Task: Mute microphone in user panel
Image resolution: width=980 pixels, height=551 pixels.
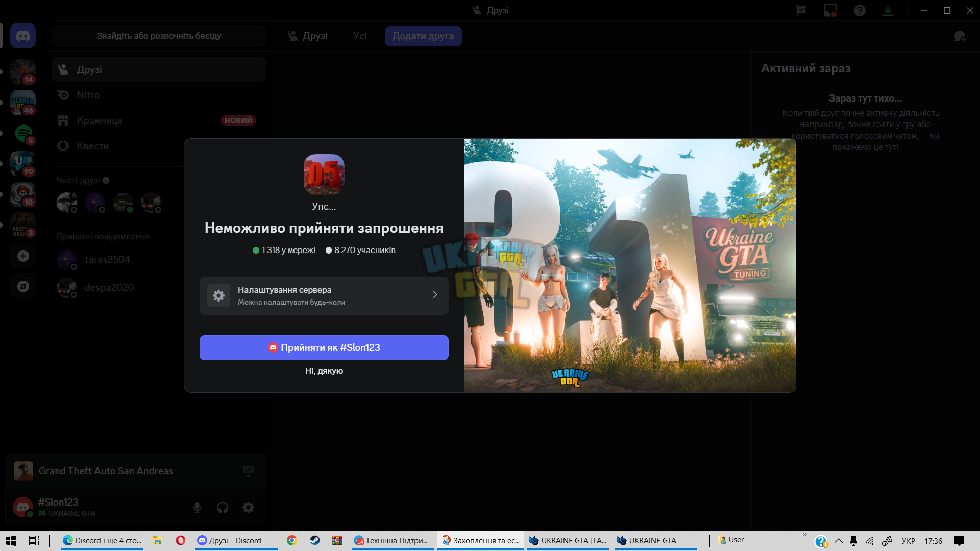Action: (x=197, y=507)
